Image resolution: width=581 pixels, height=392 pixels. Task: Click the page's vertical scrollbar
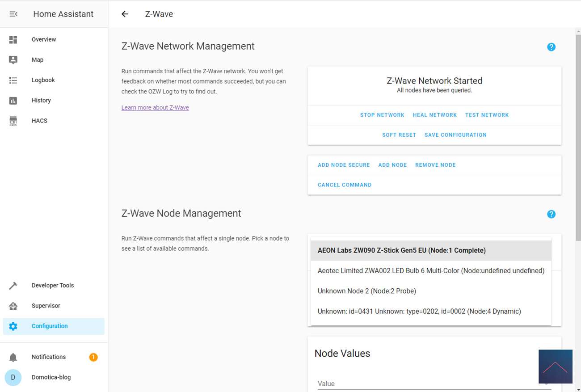(x=577, y=134)
